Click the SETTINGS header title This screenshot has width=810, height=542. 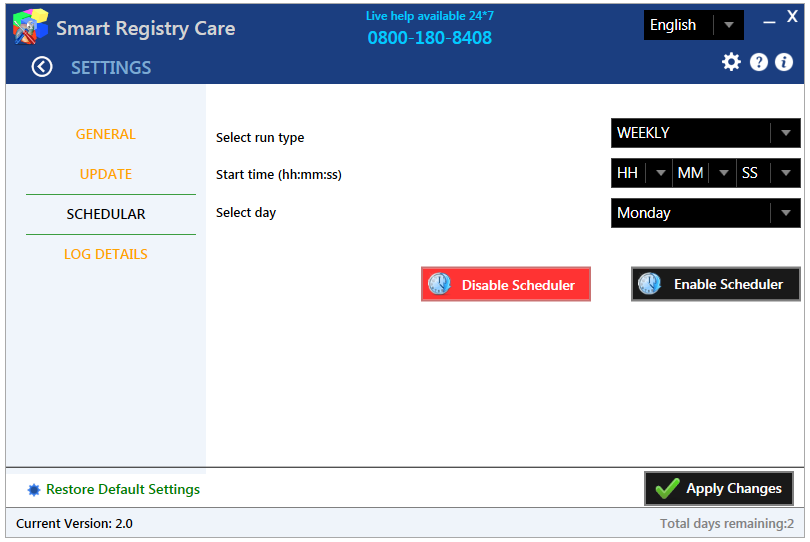(111, 68)
